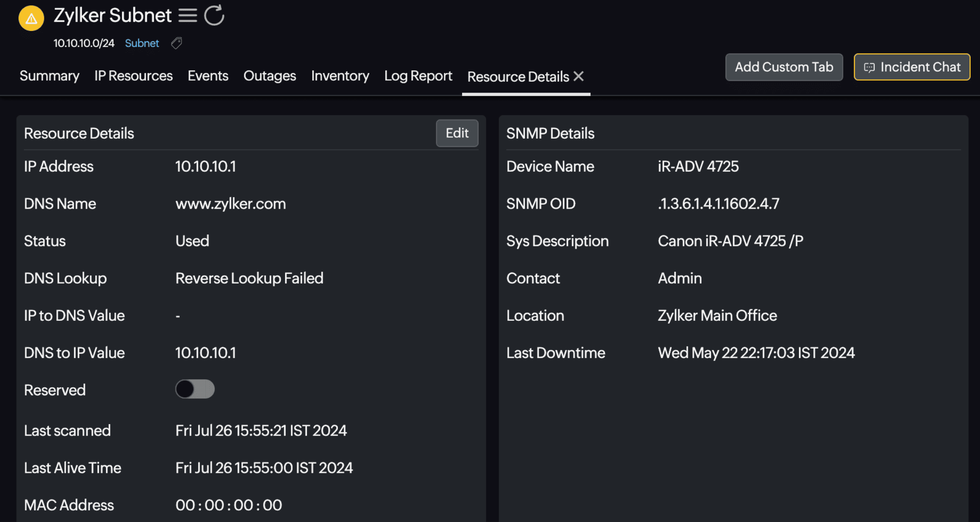This screenshot has height=522, width=980.
Task: Open the hamburger menu beside Zylker Subnet
Action: 188,16
